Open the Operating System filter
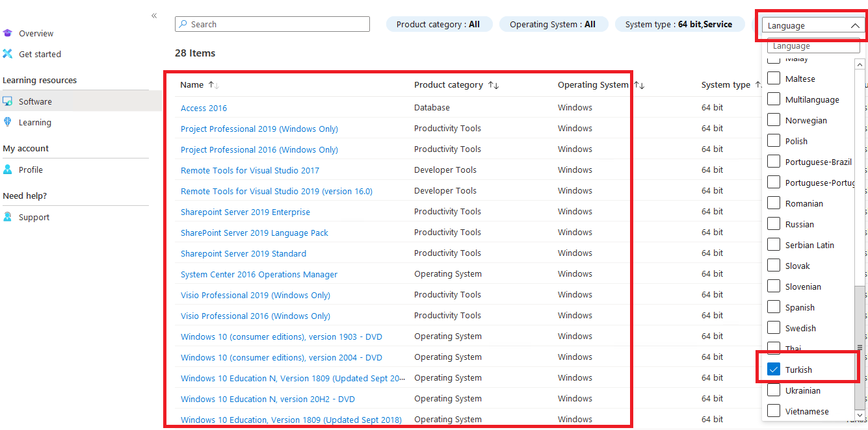The image size is (868, 430). pyautogui.click(x=553, y=24)
